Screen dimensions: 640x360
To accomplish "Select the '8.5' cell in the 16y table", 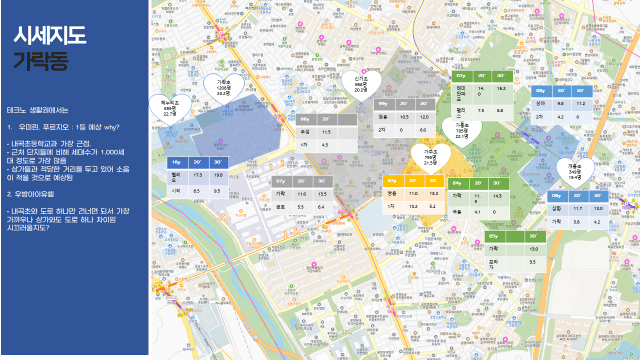I will [x=198, y=191].
